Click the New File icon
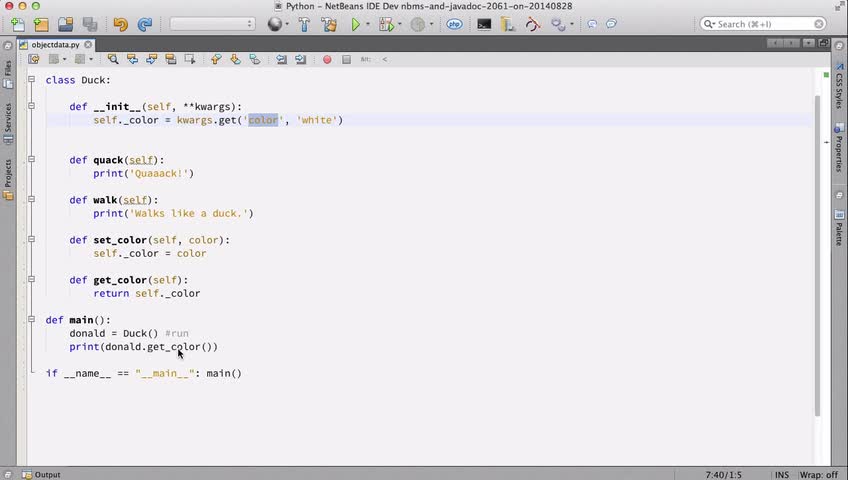This screenshot has height=480, width=848. tap(18, 24)
